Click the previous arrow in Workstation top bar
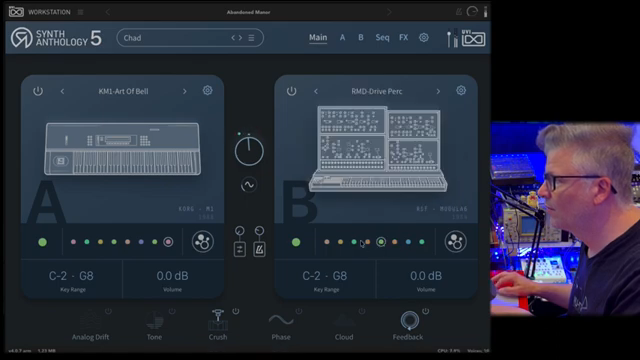This screenshot has height=360, width=640. coord(108,12)
